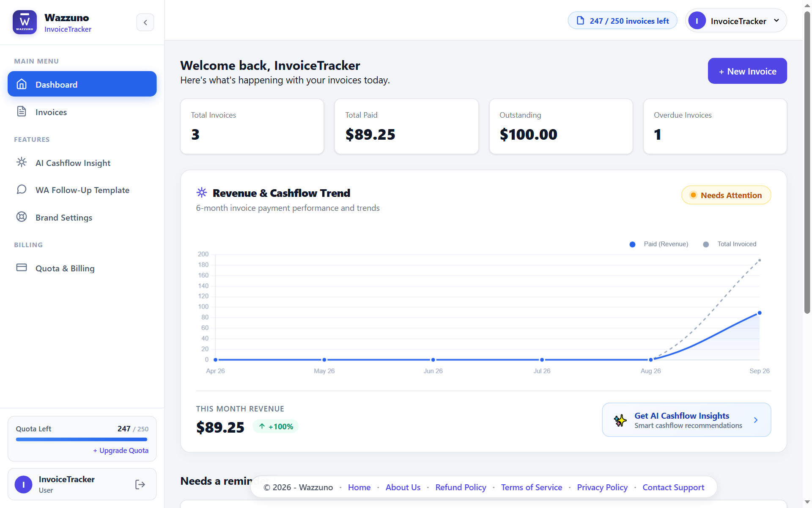The width and height of the screenshot is (812, 508).
Task: Click the Invoices document icon in sidebar
Action: tap(22, 112)
